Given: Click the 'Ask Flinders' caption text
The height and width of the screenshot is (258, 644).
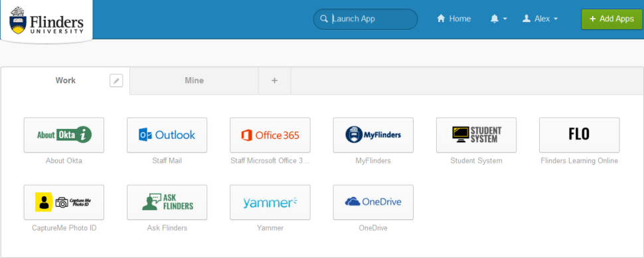Looking at the screenshot, I should click(x=167, y=228).
